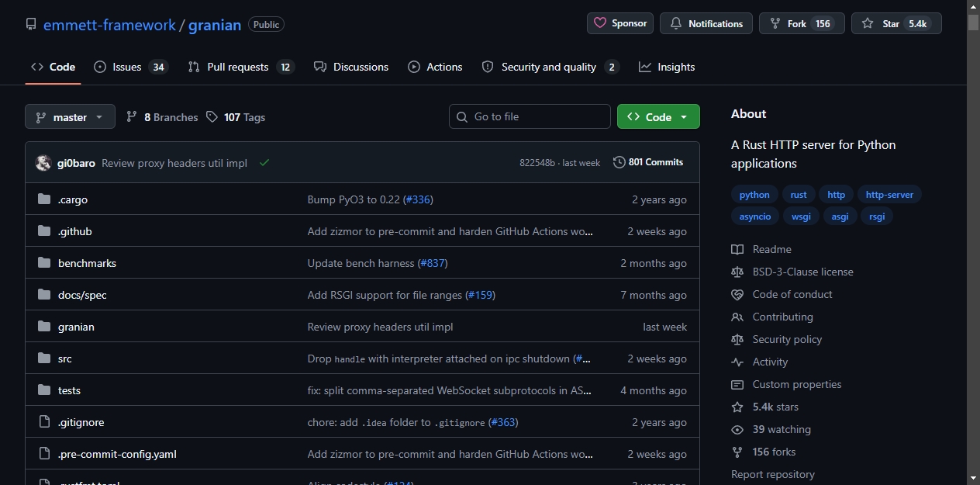
Task: Open pull request #159 link
Action: (x=480, y=295)
